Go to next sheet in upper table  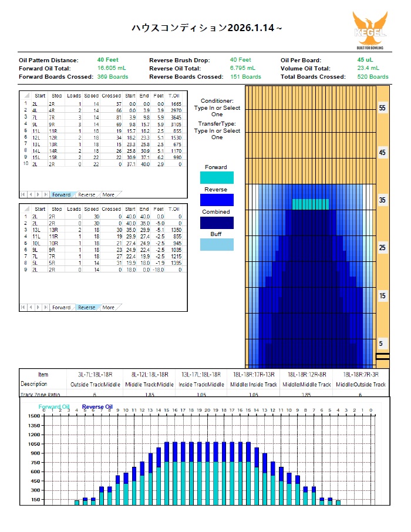[x=38, y=194]
